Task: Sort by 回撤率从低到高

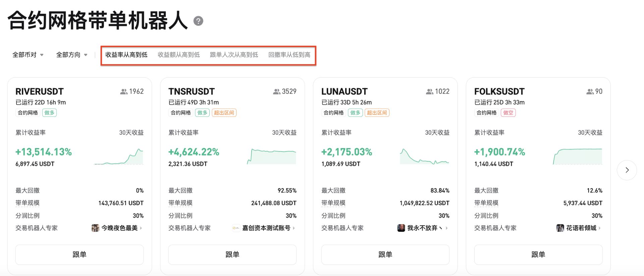Action: [x=289, y=55]
